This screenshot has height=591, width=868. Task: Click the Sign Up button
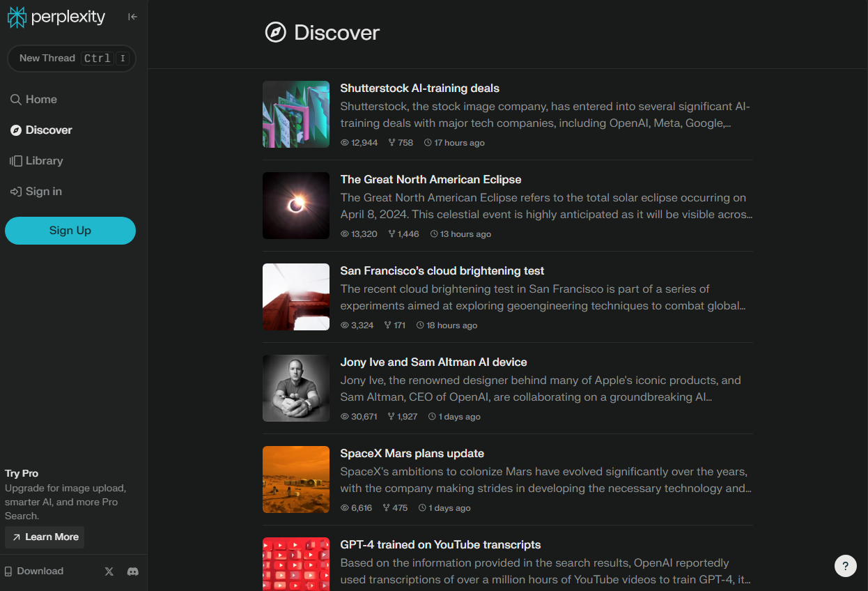pyautogui.click(x=70, y=231)
